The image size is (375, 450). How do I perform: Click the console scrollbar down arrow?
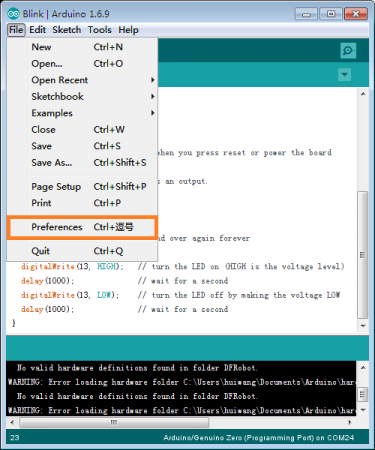tap(363, 410)
